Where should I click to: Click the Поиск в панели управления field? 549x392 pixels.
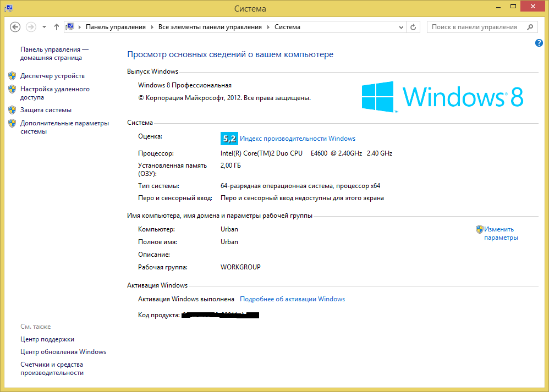click(x=474, y=27)
